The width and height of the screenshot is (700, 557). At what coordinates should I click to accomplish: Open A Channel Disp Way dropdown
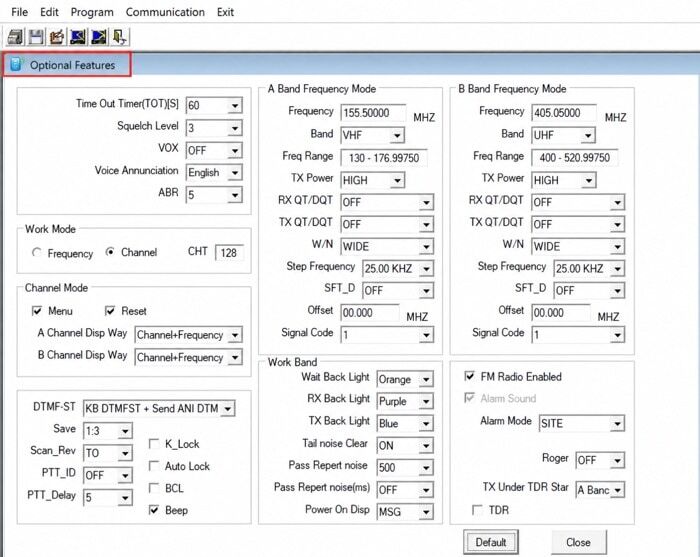point(188,335)
